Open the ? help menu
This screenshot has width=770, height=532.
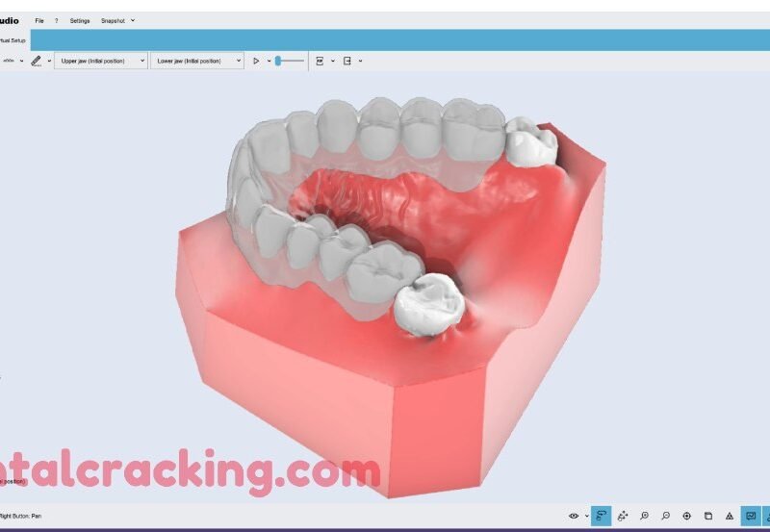tap(57, 20)
